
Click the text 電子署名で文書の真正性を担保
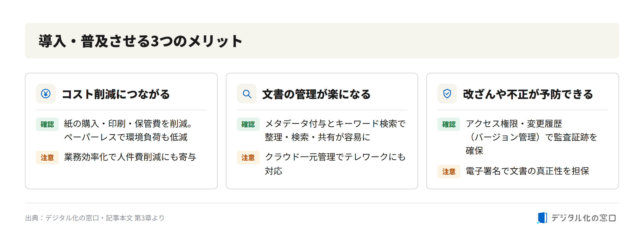coord(527,171)
